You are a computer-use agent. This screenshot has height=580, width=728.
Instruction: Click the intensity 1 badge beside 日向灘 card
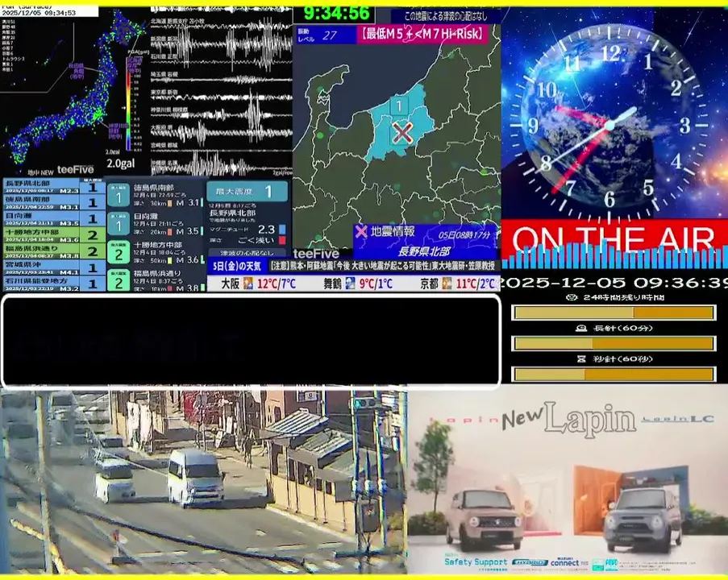[119, 224]
